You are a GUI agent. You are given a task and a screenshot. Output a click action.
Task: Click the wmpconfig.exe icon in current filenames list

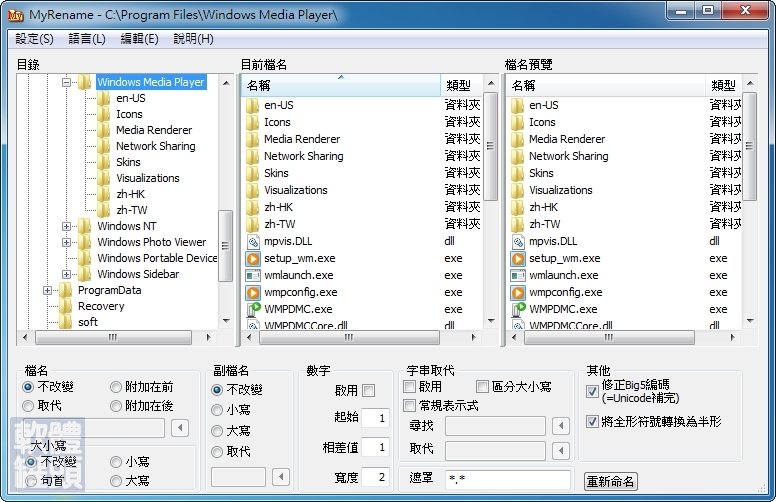253,293
